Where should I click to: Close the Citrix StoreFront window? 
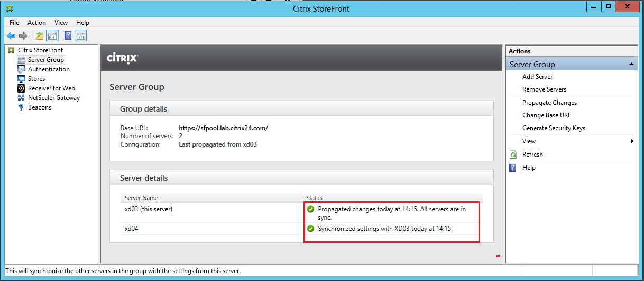tap(628, 6)
